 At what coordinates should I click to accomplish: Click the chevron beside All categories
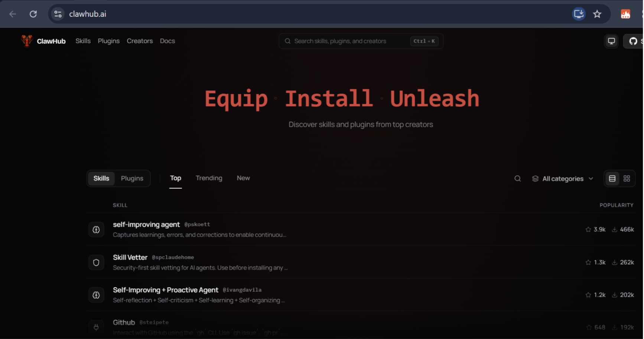point(591,179)
